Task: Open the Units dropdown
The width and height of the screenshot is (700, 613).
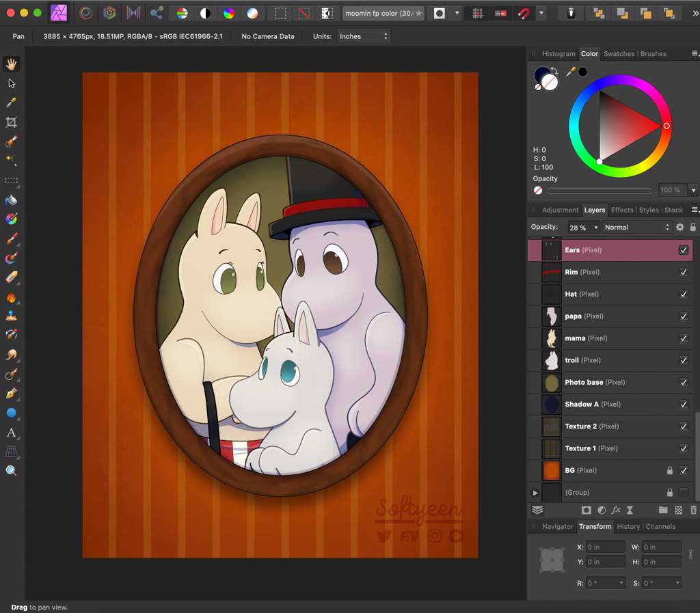Action: (x=364, y=36)
